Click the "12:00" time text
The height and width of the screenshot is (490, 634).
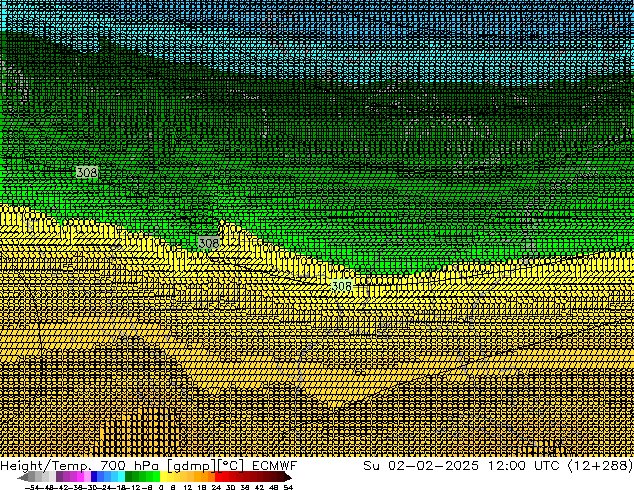(x=506, y=465)
